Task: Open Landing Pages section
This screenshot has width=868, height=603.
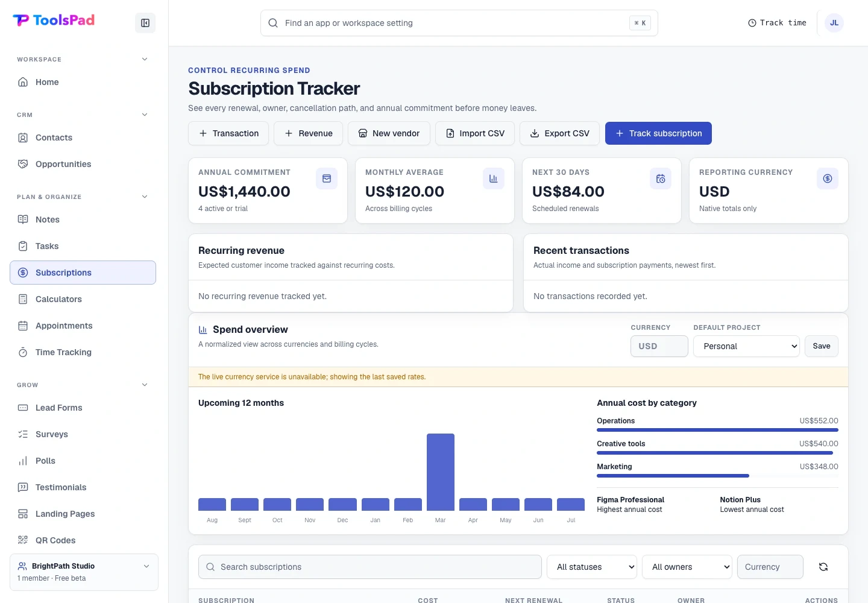Action: point(83,514)
